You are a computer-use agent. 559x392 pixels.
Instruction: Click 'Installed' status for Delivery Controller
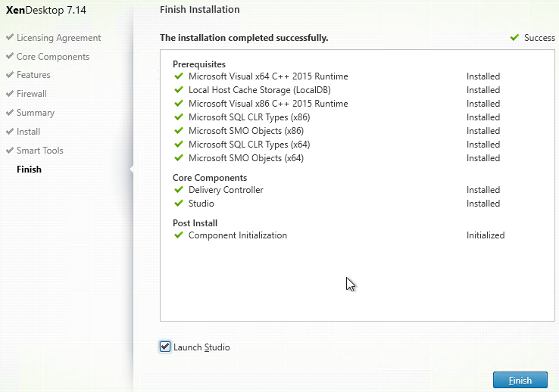click(x=483, y=190)
